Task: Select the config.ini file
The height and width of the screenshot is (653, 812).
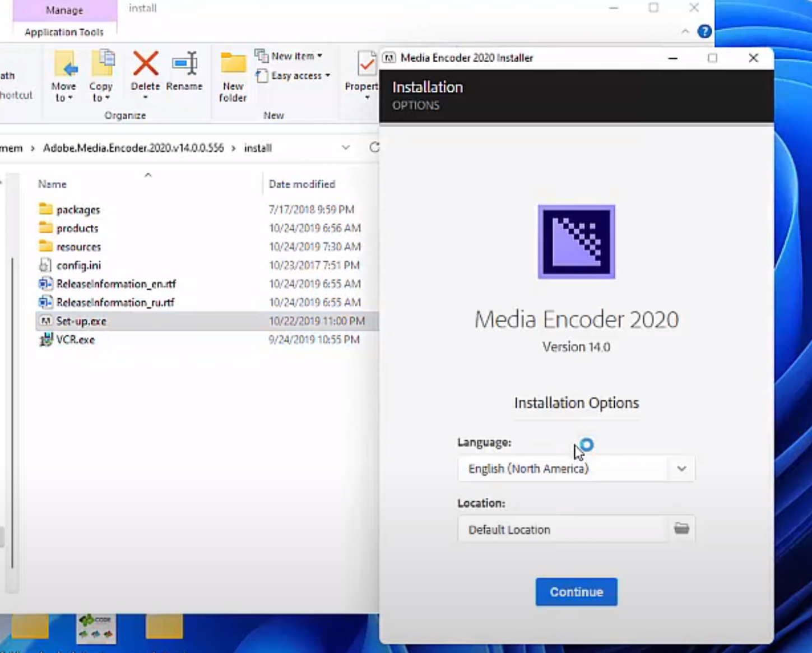Action: tap(78, 265)
